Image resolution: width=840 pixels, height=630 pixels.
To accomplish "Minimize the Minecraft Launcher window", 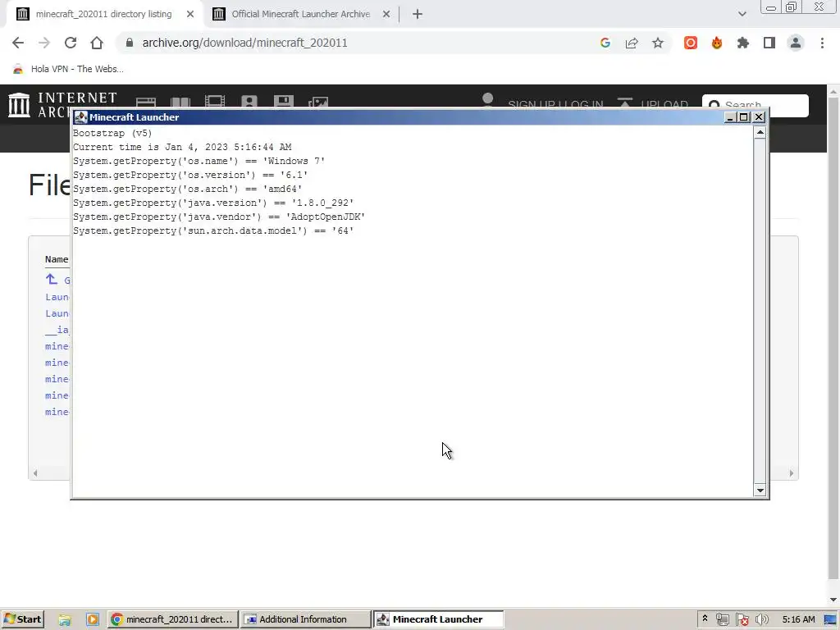I will (x=729, y=117).
